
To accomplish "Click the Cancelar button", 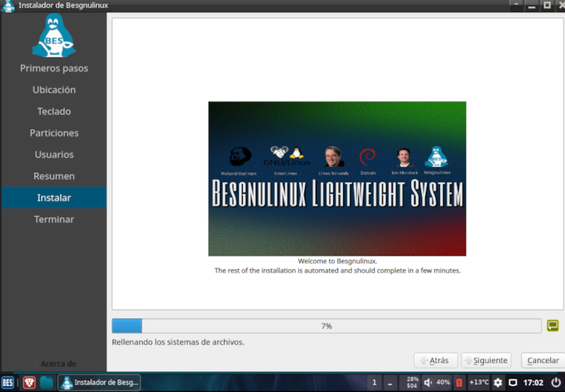I will coord(543,360).
